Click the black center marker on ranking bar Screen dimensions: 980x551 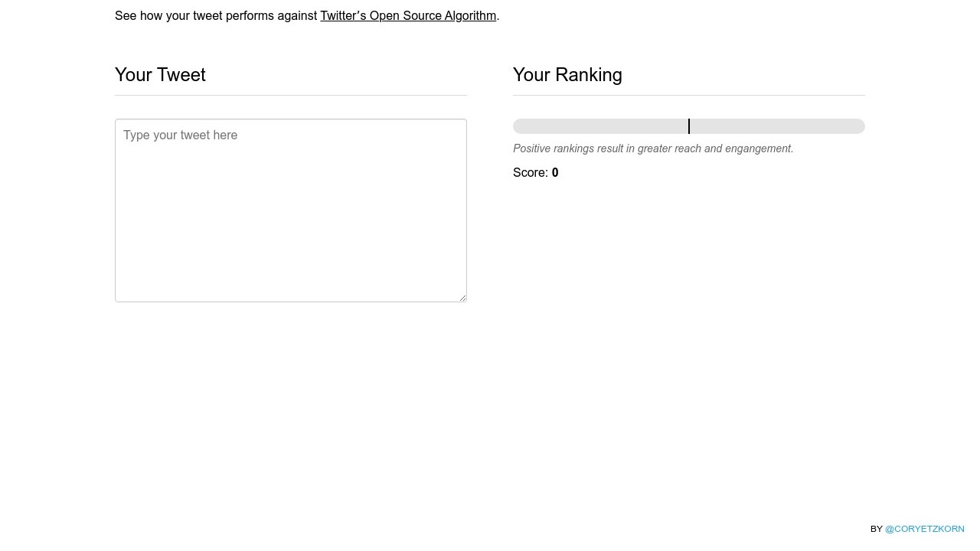(x=689, y=126)
